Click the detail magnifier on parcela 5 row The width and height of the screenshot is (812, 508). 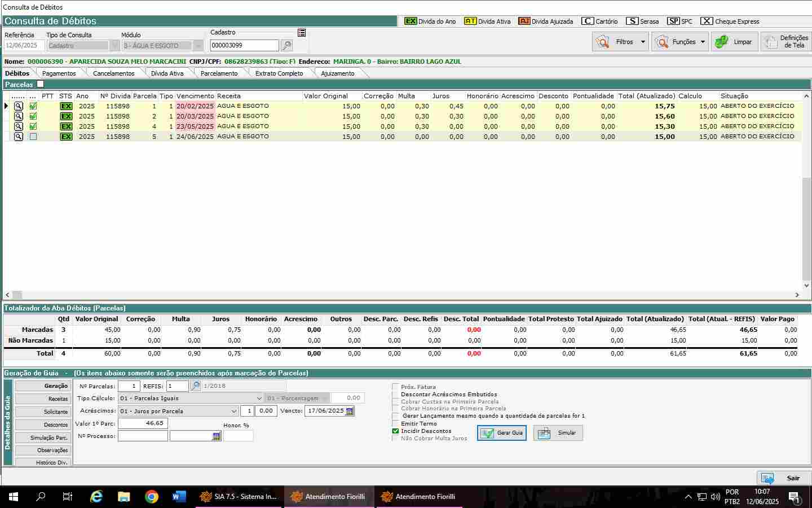click(19, 137)
